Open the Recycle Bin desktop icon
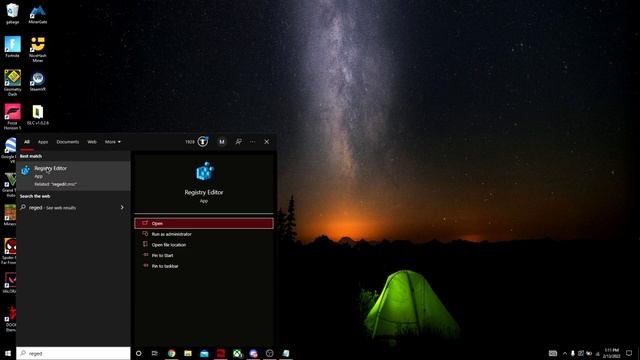This screenshot has width=640, height=360. pos(12,13)
